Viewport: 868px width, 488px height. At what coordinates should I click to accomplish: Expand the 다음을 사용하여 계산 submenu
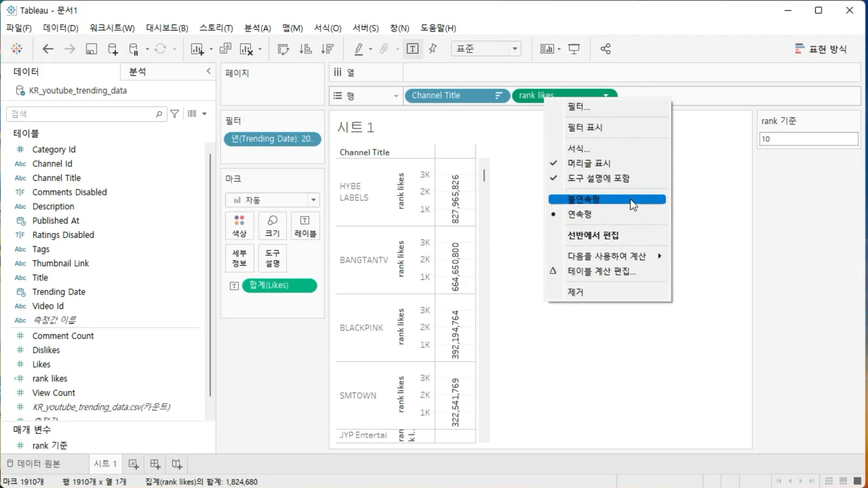607,256
